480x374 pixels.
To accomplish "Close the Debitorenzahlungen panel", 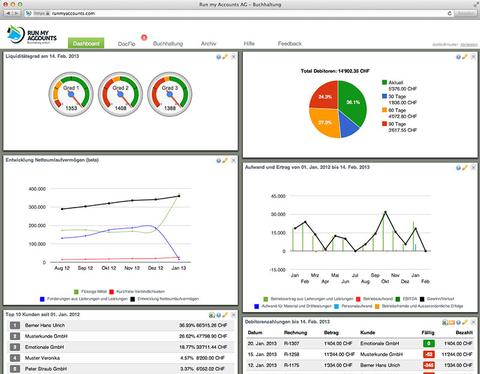I will (473, 322).
